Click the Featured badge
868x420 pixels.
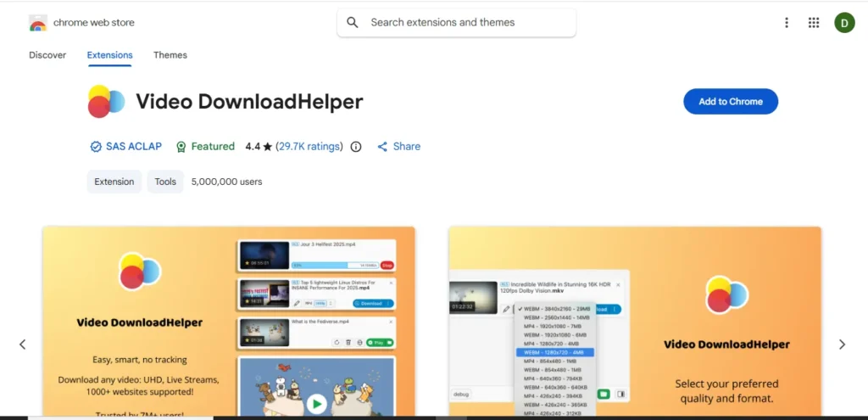205,146
